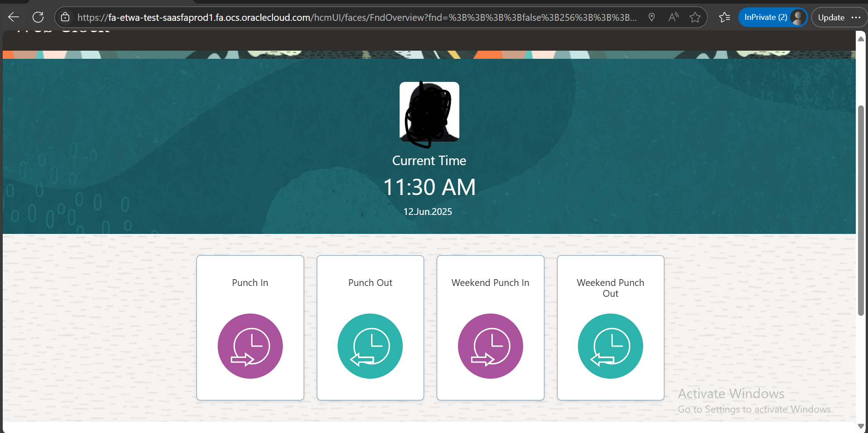Activate the Read aloud icon
This screenshot has height=433, width=868.
click(673, 17)
